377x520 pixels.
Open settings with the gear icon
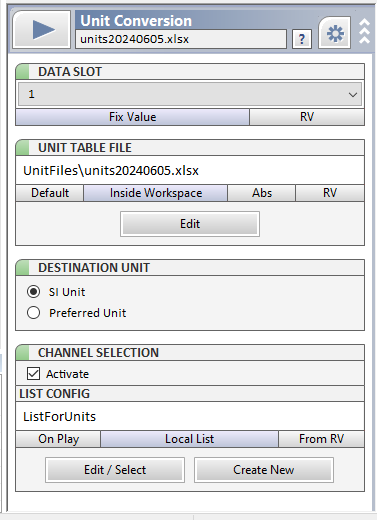point(335,33)
